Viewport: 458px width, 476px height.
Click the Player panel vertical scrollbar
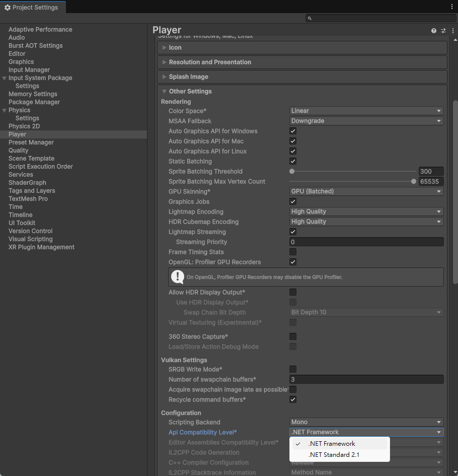(455, 192)
